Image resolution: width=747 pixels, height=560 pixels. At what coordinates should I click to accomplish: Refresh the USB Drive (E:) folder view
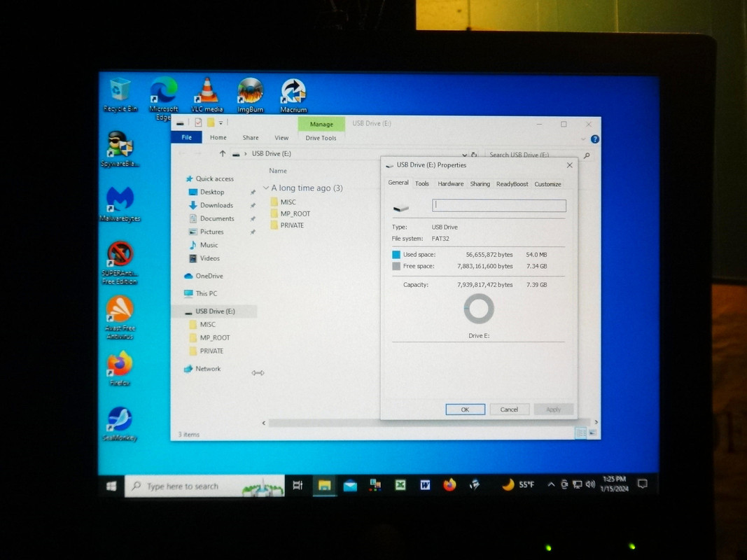(x=474, y=155)
